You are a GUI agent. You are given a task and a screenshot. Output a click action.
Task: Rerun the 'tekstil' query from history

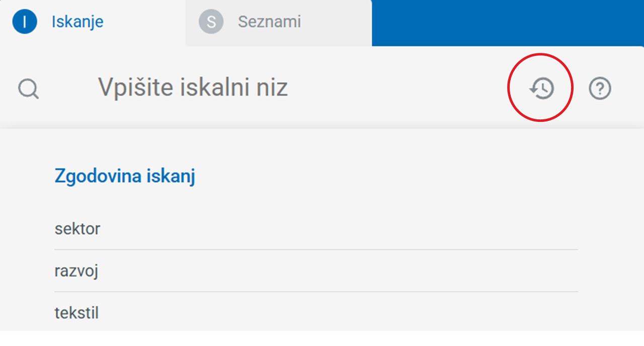pos(76,312)
